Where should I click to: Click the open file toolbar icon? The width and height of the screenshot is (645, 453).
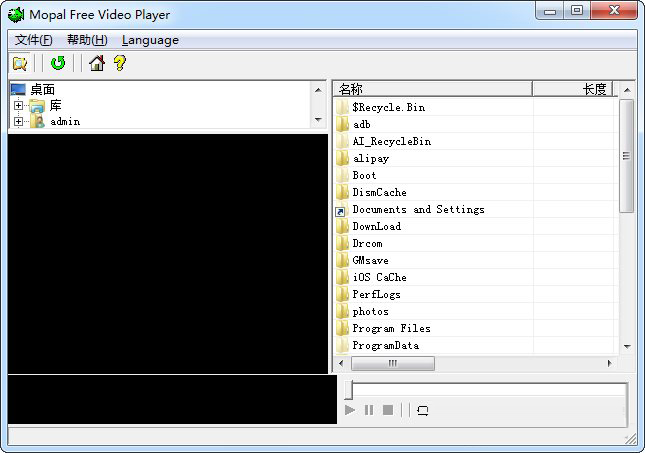point(20,63)
